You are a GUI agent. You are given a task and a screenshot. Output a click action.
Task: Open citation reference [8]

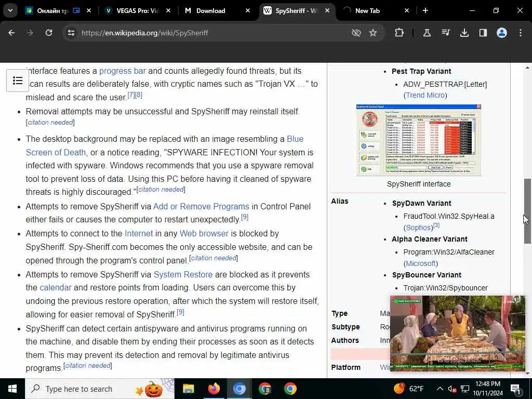pyautogui.click(x=138, y=95)
